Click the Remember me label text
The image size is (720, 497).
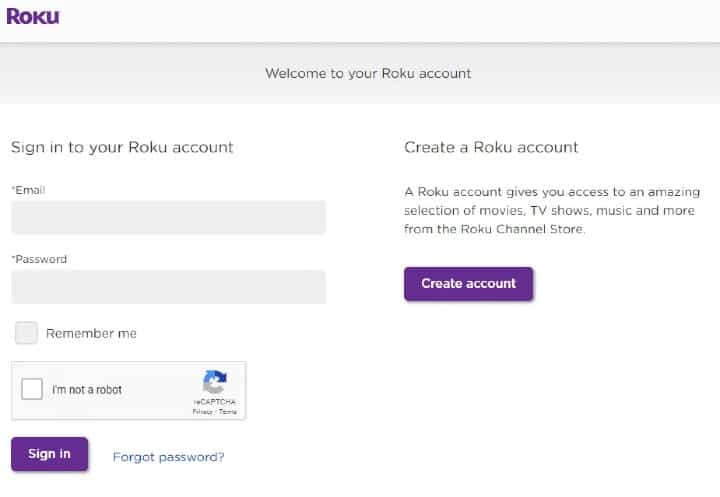coord(91,333)
